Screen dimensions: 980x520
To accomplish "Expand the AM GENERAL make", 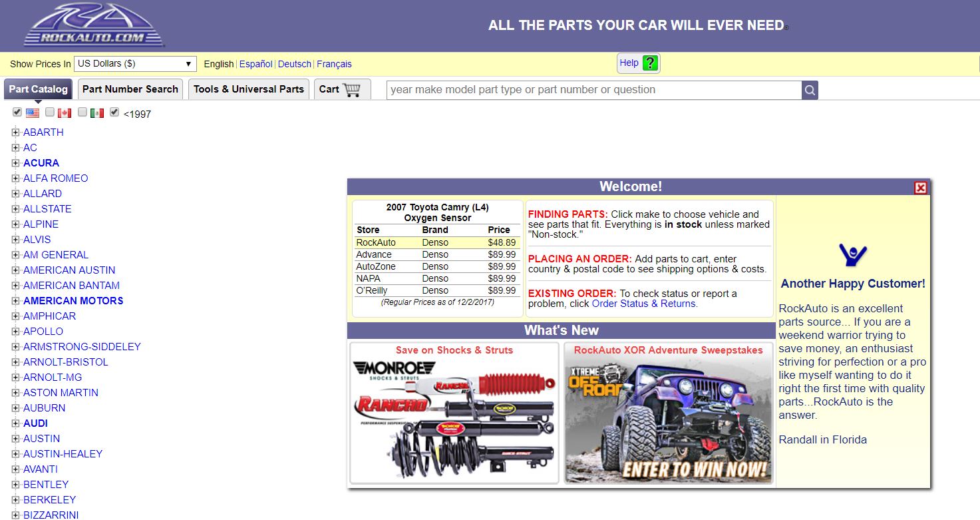I will click(x=16, y=255).
